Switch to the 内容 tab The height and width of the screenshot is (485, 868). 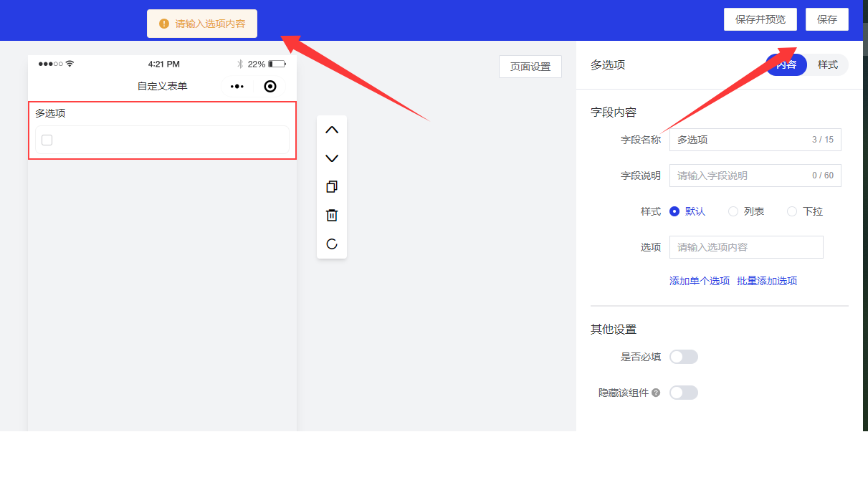(x=786, y=65)
